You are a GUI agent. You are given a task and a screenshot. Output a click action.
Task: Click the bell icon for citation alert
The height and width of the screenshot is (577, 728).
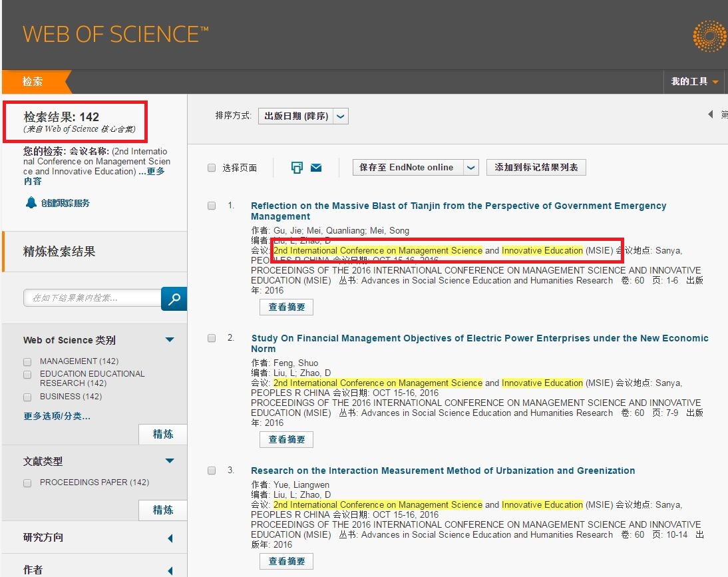pyautogui.click(x=31, y=202)
